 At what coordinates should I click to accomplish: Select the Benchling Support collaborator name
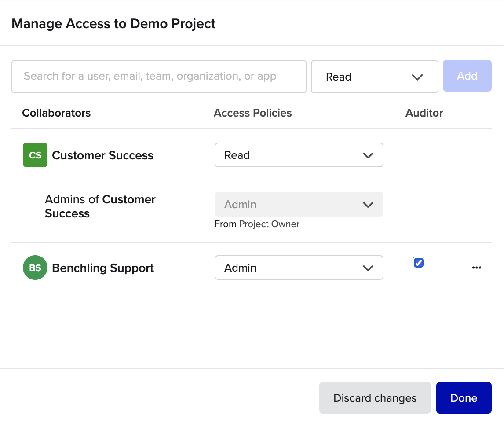103,268
